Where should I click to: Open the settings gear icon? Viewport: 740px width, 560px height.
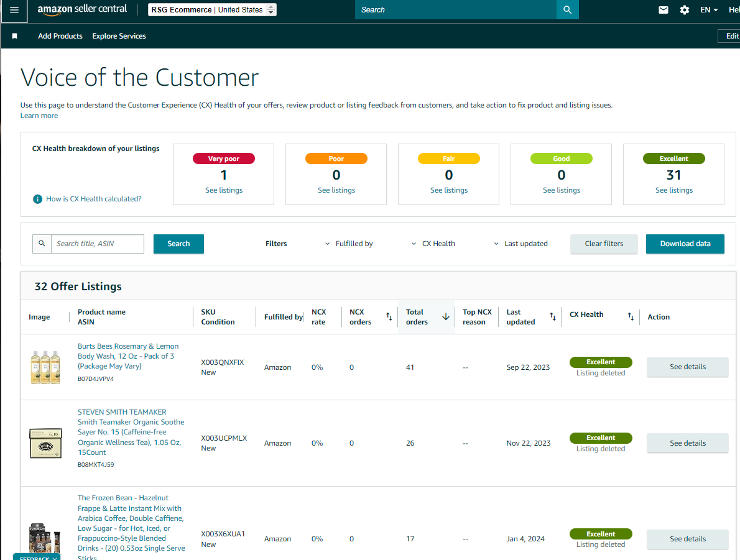[x=684, y=10]
